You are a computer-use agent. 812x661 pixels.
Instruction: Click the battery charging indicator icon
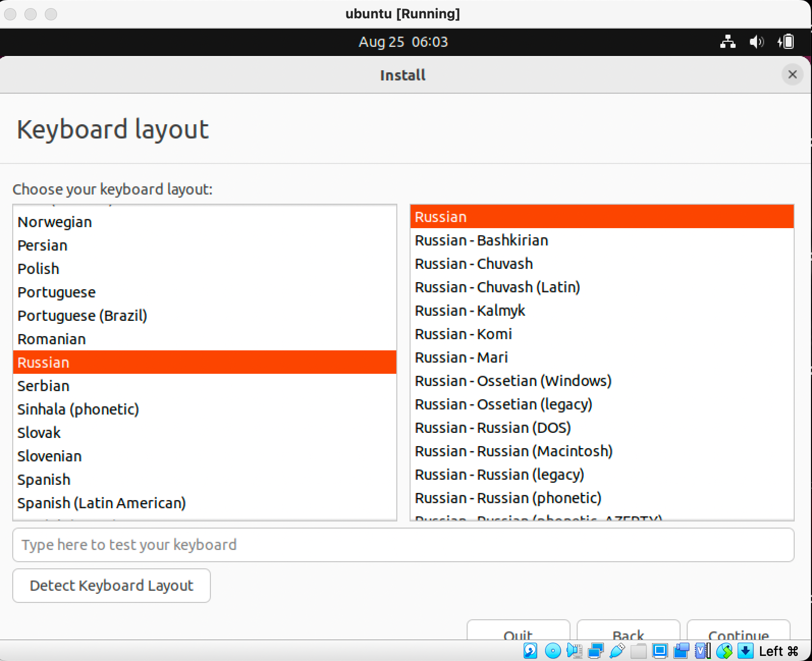pos(786,42)
